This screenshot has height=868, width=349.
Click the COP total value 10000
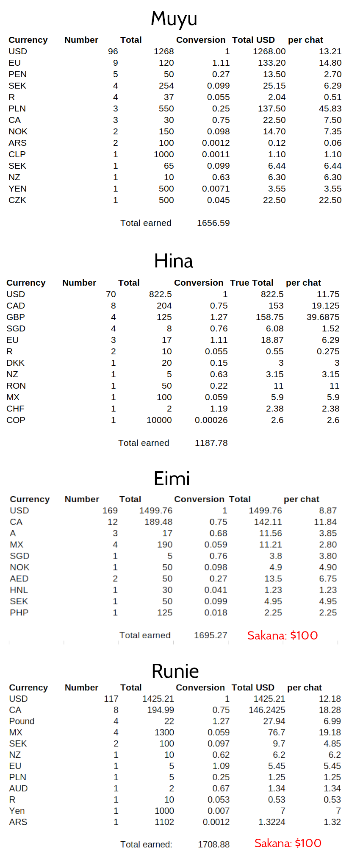[159, 420]
